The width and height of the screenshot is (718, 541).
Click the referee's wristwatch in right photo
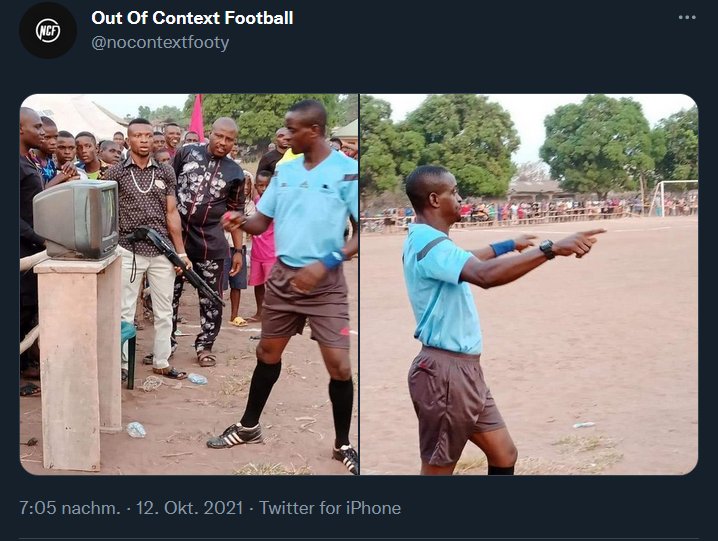547,249
